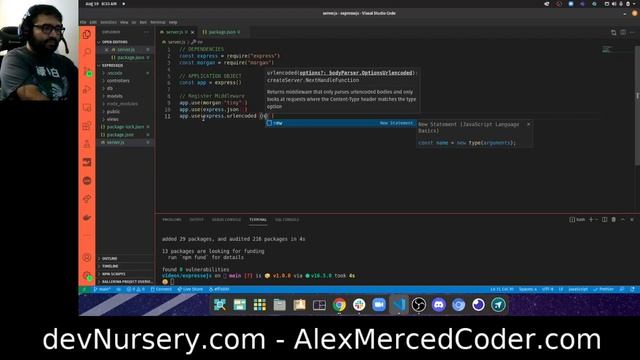Expand the public folder
The width and height of the screenshot is (640, 360).
113,111
